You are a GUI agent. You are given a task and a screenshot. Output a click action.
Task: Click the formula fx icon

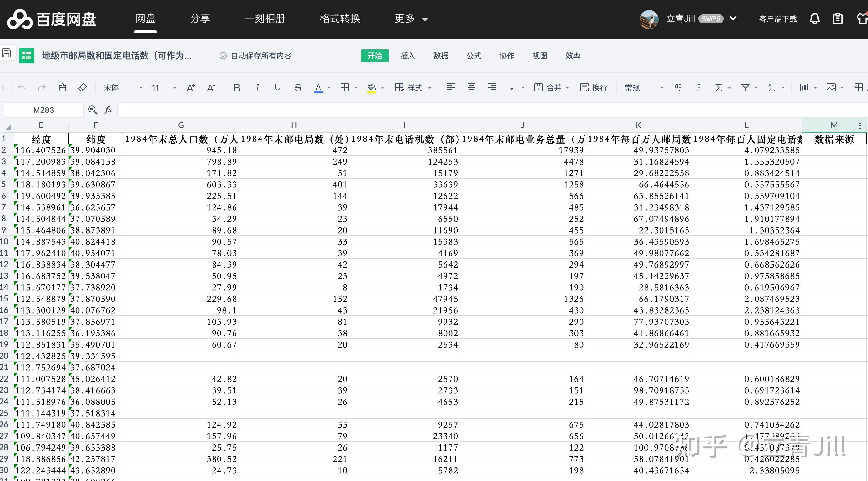click(108, 110)
